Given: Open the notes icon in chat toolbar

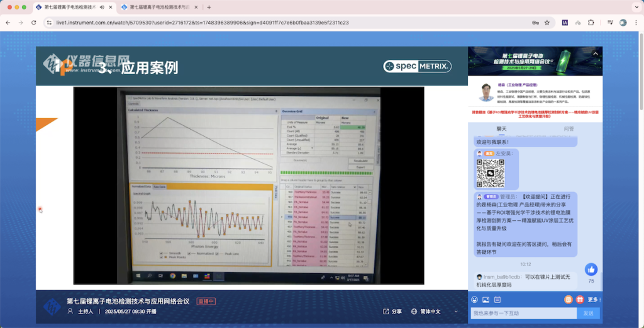Looking at the screenshot, I should (x=497, y=300).
